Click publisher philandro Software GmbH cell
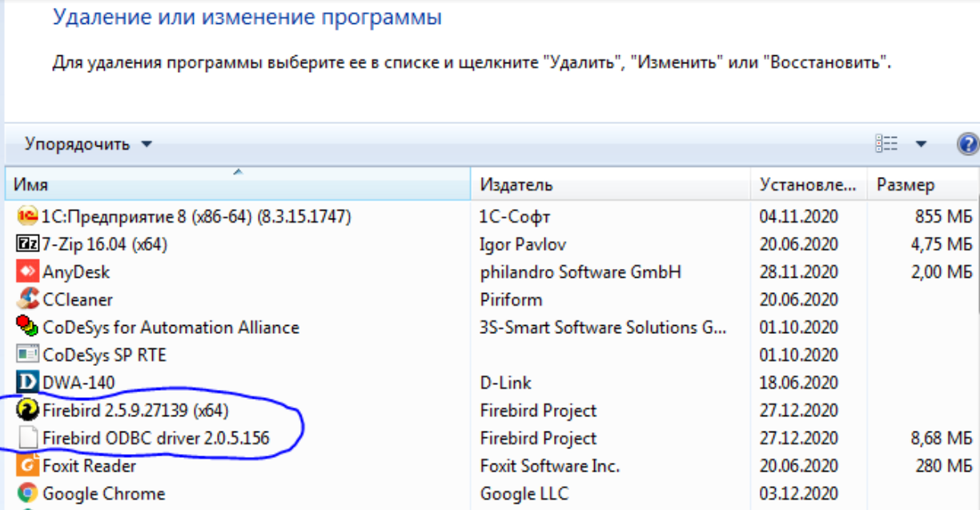Image resolution: width=980 pixels, height=510 pixels. tap(580, 272)
